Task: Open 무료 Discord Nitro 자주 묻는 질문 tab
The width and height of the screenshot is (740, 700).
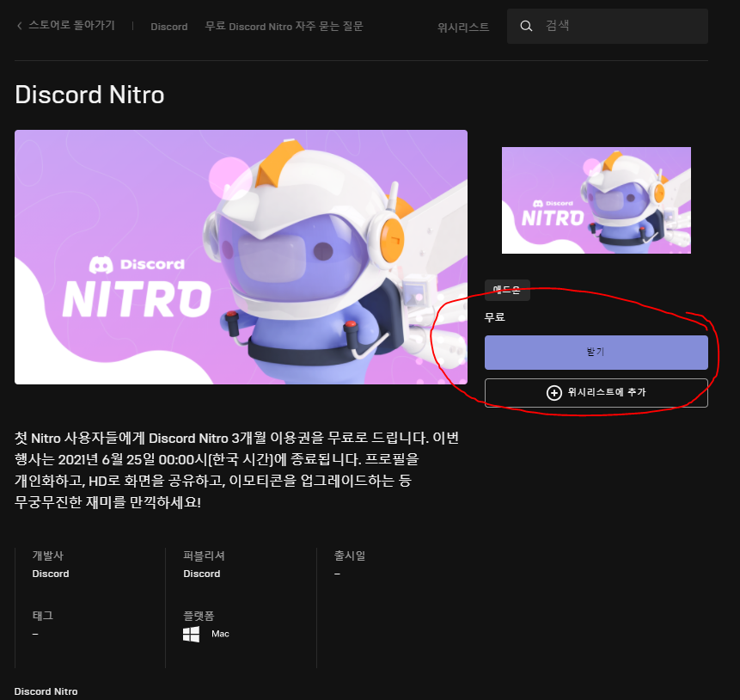Action: (284, 26)
